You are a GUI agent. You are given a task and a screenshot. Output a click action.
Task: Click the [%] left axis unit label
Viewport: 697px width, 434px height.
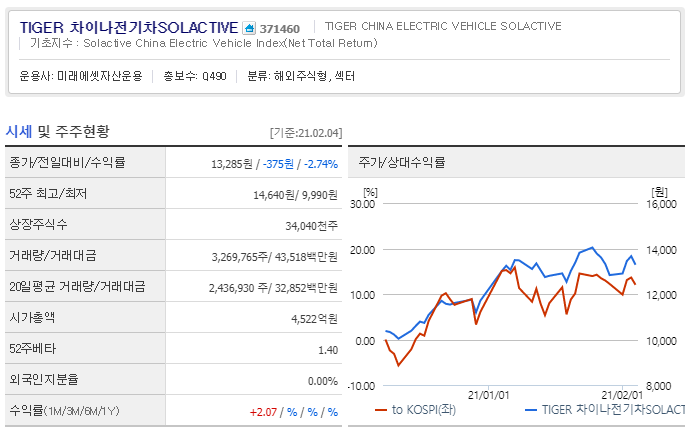(x=370, y=193)
